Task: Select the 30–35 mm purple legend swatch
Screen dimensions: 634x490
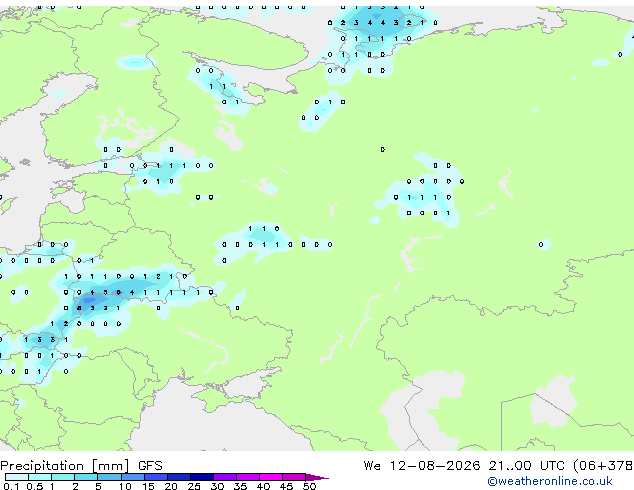Action: coord(225,477)
